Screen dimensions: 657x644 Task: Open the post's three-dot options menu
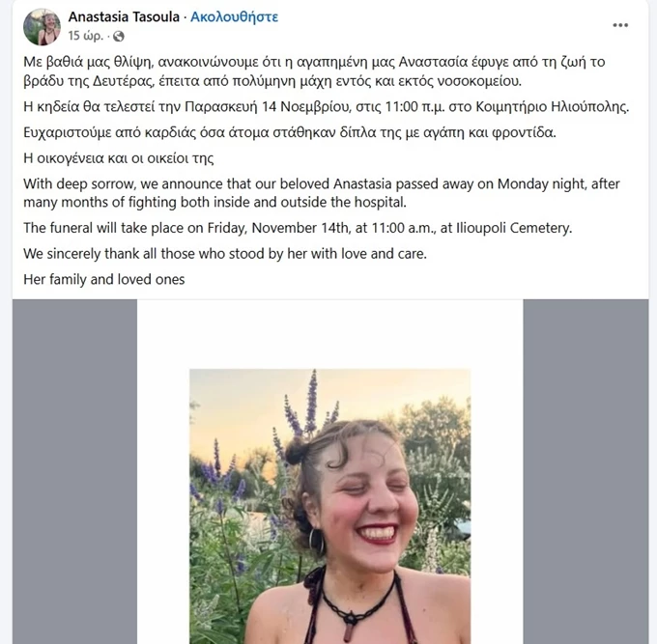coord(619,24)
